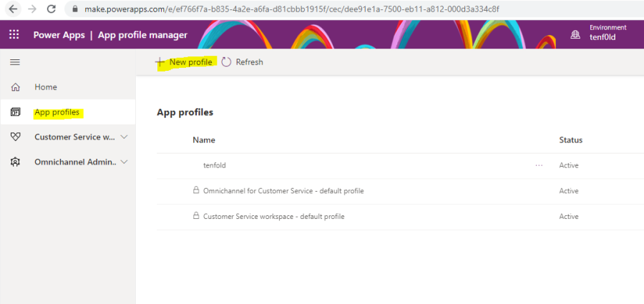
Task: Click Active status of Omnichannel default profile
Action: point(569,190)
